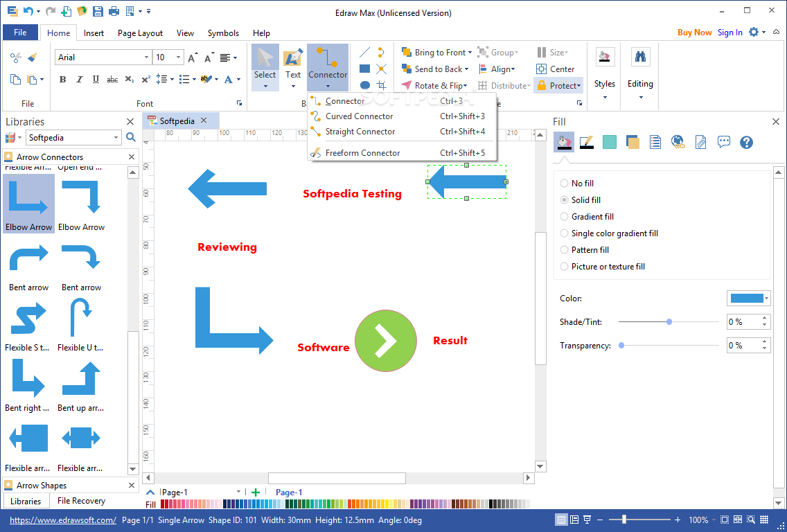Open the edrawsoft.com link in the status bar

(x=63, y=520)
